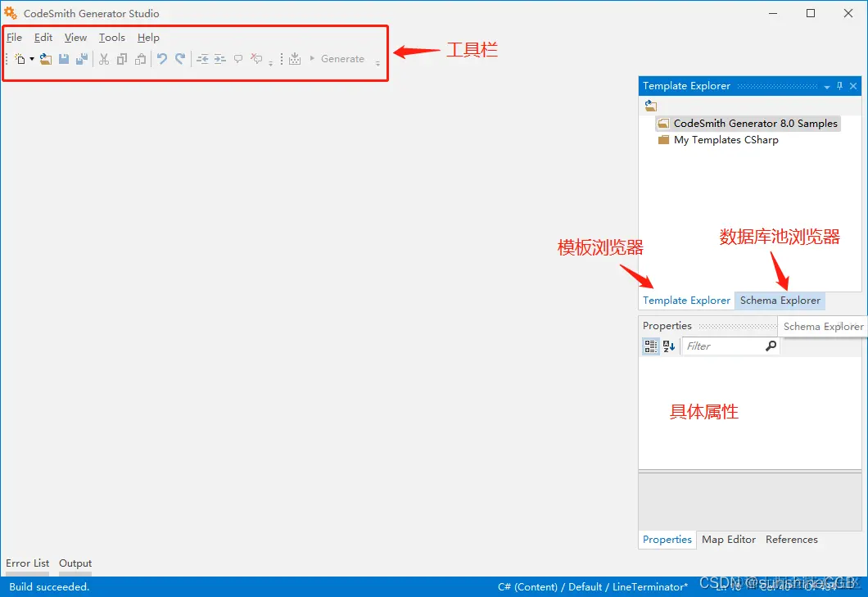This screenshot has height=597, width=868.
Task: Close the Template Explorer panel
Action: pyautogui.click(x=853, y=86)
